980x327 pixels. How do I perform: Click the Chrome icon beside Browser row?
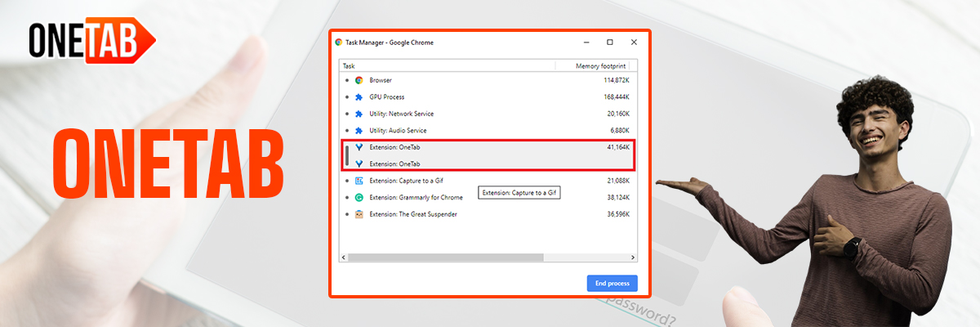tap(359, 80)
